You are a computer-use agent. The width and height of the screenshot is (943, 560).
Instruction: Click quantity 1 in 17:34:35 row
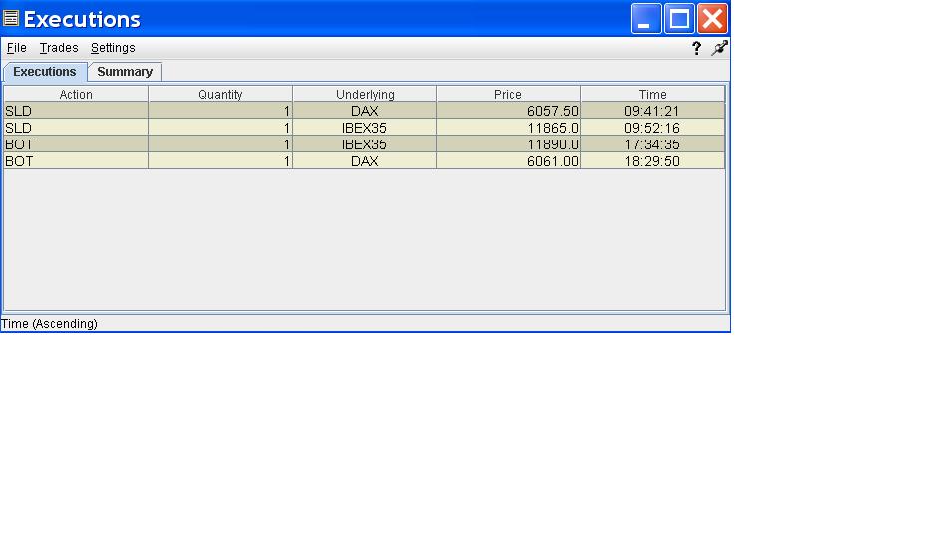coord(220,144)
